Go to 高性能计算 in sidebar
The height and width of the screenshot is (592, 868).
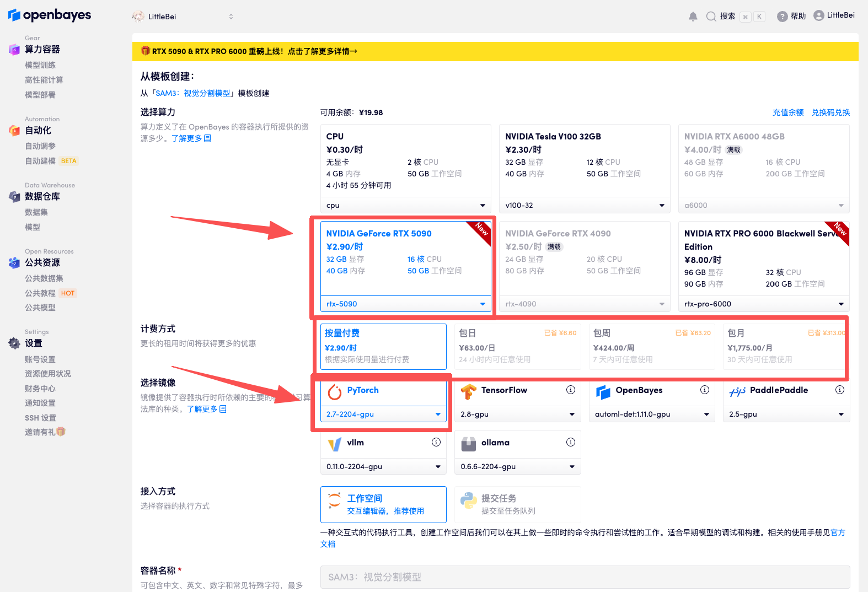(44, 80)
